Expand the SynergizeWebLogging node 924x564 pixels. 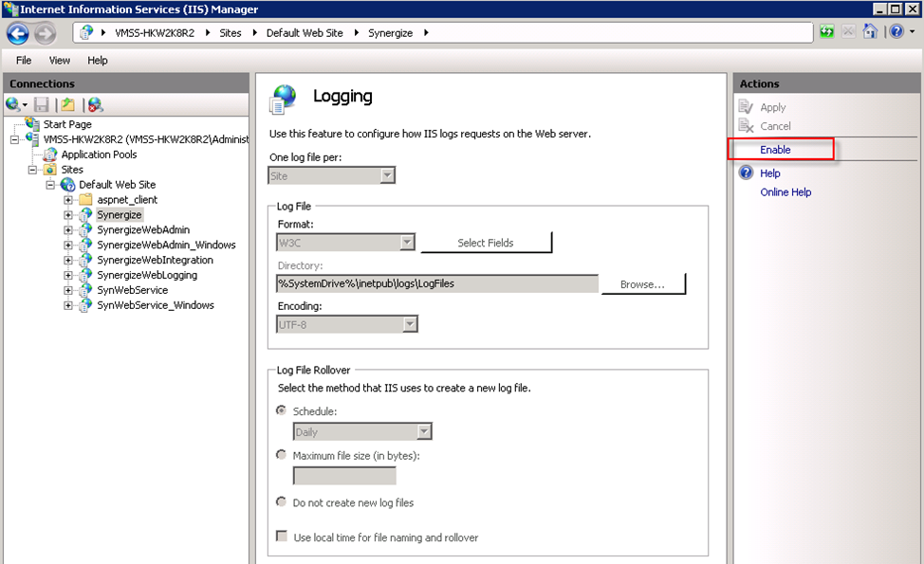point(68,275)
